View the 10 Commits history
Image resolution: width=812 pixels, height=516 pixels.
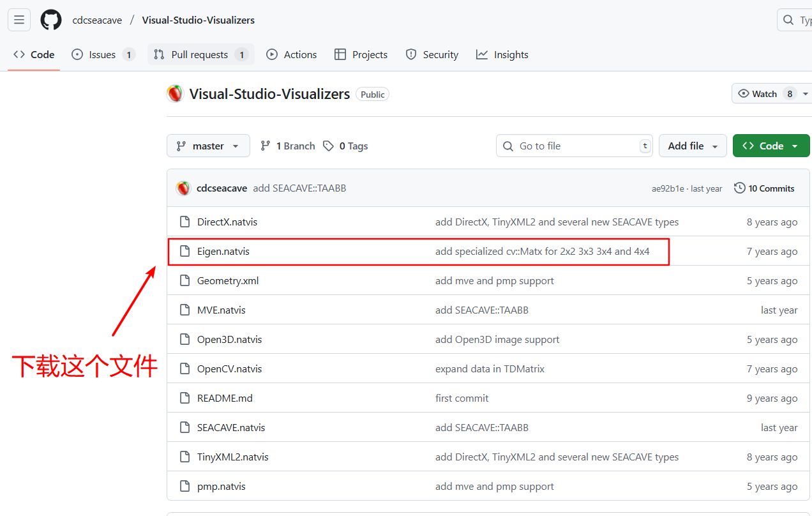pos(765,188)
